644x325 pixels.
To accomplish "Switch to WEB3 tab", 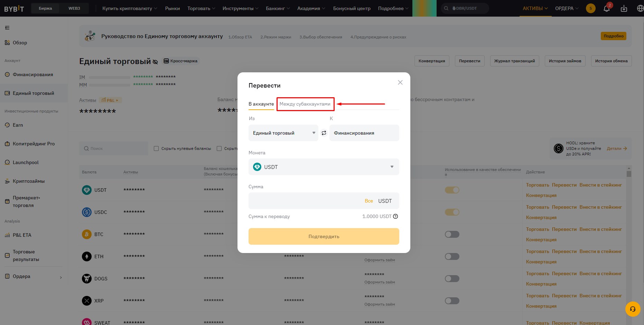I will click(74, 8).
